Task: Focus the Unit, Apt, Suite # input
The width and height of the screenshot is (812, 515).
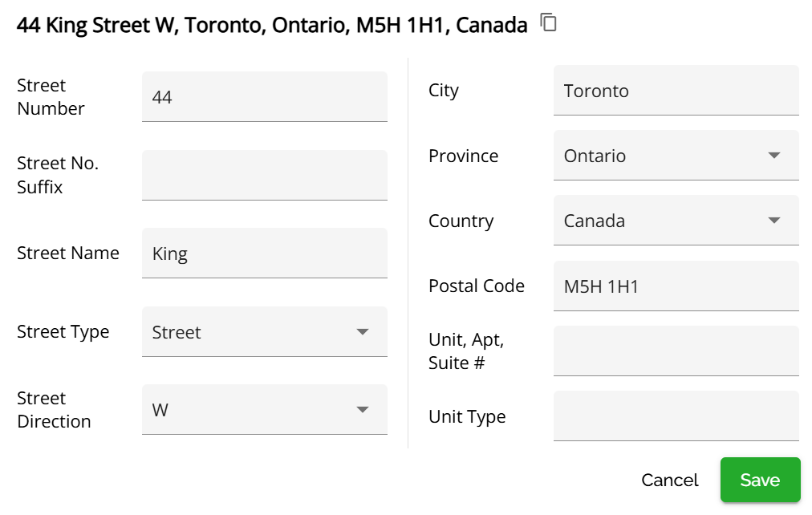Action: [x=676, y=351]
